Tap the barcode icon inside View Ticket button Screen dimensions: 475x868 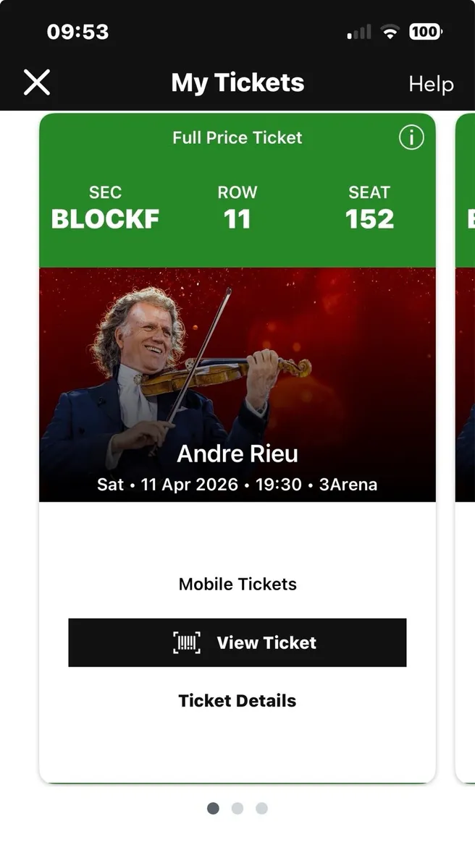point(187,642)
